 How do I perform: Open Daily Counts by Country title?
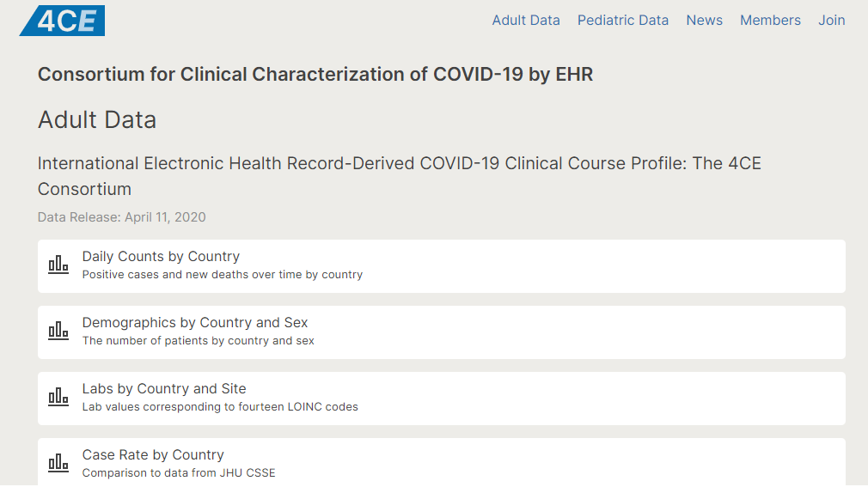pyautogui.click(x=161, y=257)
